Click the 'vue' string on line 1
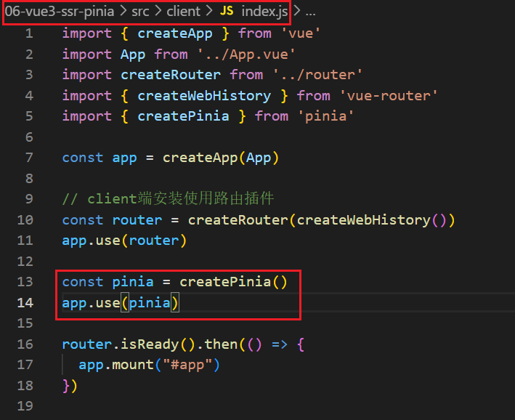 pyautogui.click(x=301, y=33)
